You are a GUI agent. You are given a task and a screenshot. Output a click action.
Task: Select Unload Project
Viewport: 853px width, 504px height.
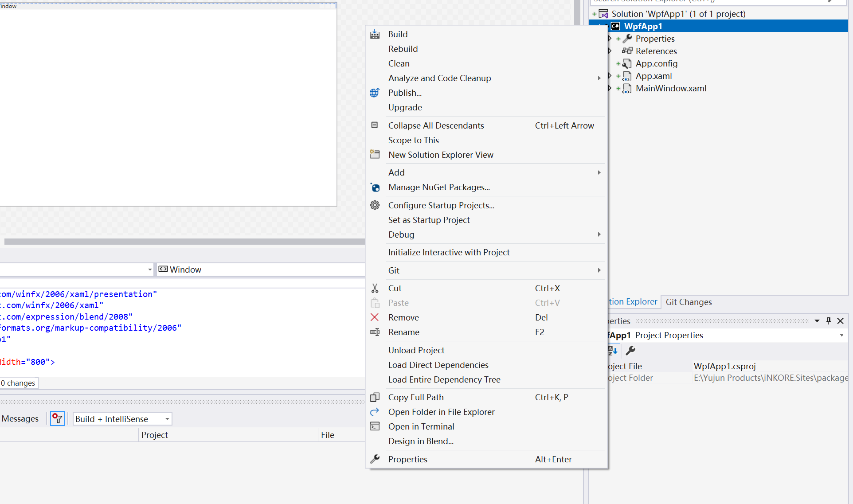486,350
